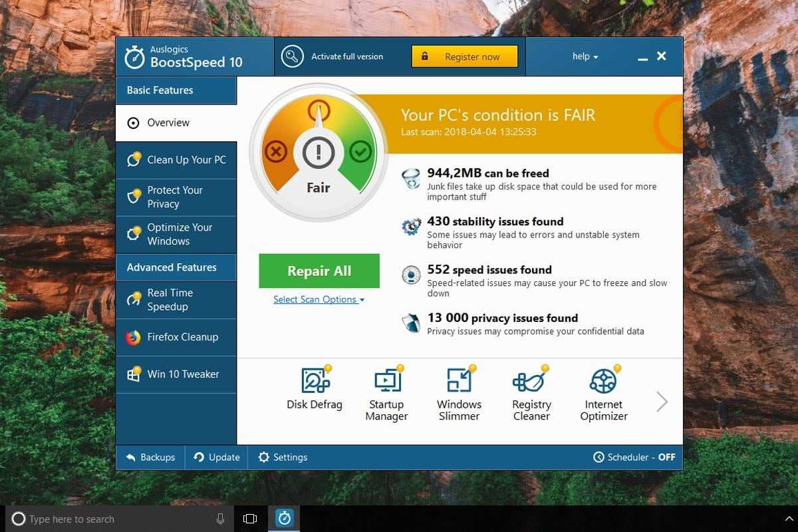The width and height of the screenshot is (798, 532).
Task: Click the Firefox Cleanup icon in sidebar
Action: (134, 337)
